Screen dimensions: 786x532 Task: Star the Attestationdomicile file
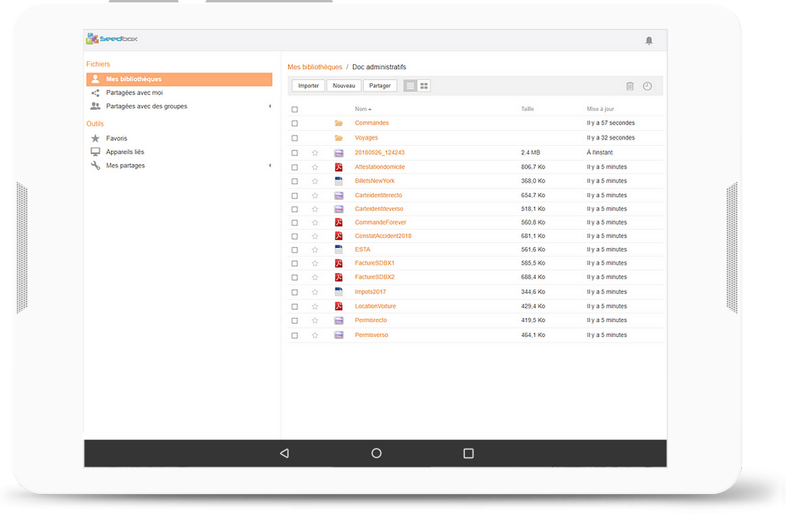tap(314, 167)
